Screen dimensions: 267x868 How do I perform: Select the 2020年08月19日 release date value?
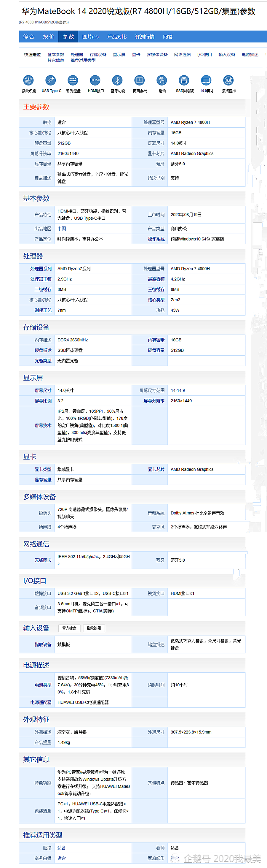coord(186,215)
